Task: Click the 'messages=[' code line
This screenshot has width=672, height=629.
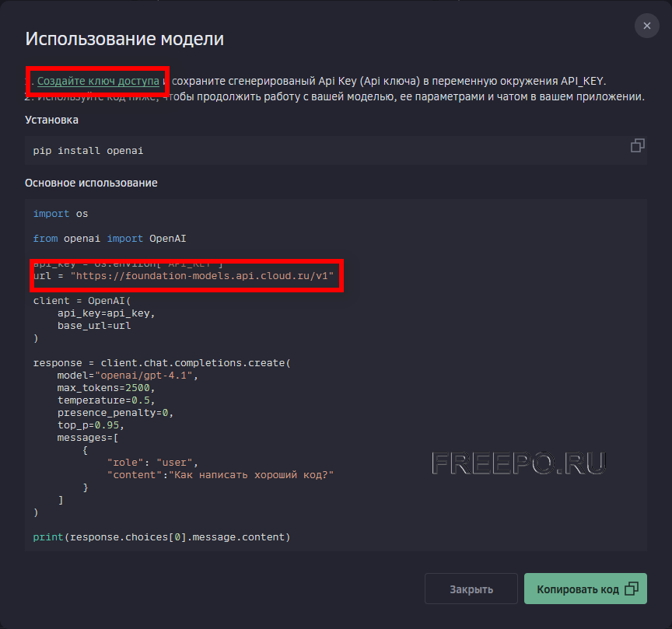Action: pyautogui.click(x=88, y=438)
